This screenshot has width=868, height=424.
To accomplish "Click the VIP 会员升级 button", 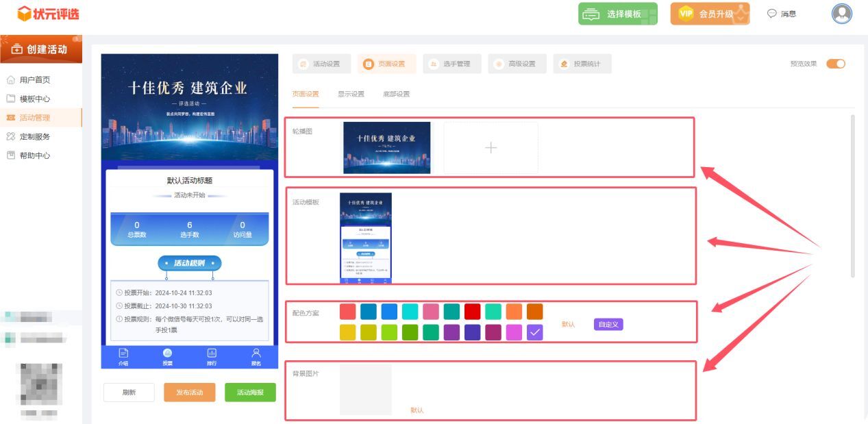I will pos(710,14).
